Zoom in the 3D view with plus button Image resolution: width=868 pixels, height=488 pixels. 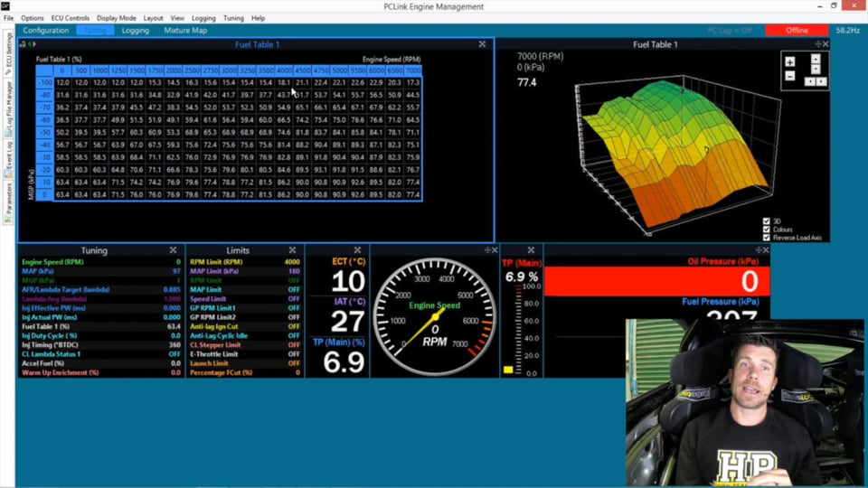pyautogui.click(x=790, y=62)
